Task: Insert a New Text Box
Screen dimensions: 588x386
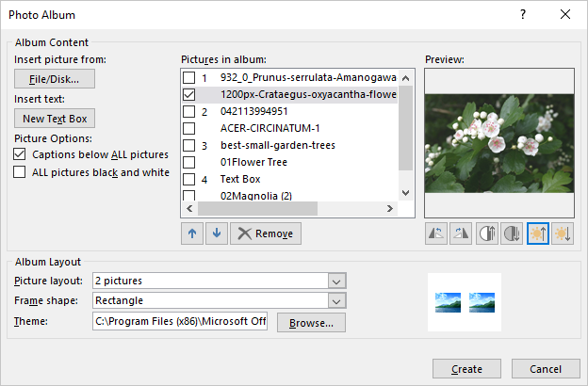Action: pos(55,119)
